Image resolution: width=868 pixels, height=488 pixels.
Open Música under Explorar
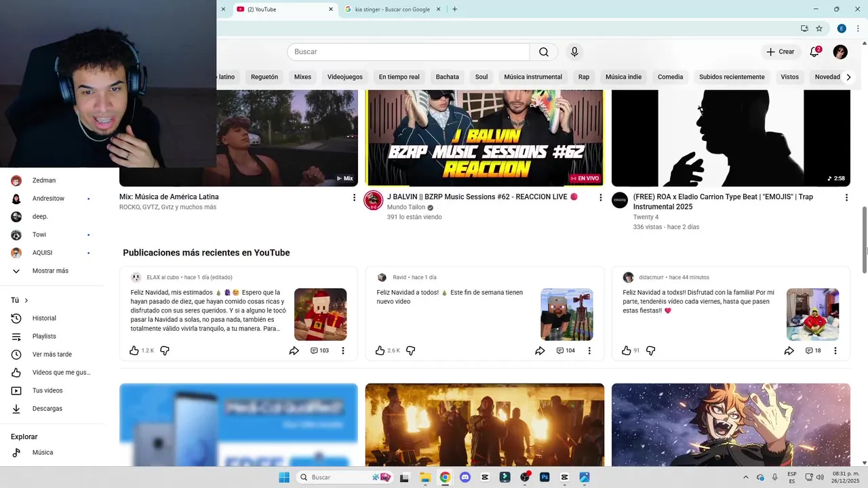pyautogui.click(x=43, y=452)
